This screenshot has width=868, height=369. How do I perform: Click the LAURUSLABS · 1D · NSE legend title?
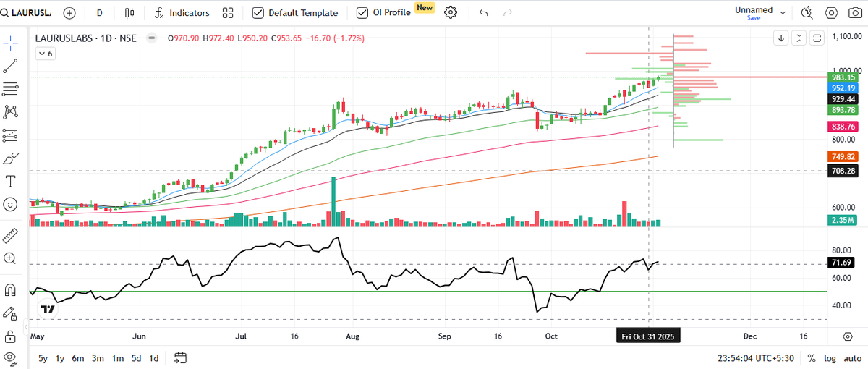(86, 38)
